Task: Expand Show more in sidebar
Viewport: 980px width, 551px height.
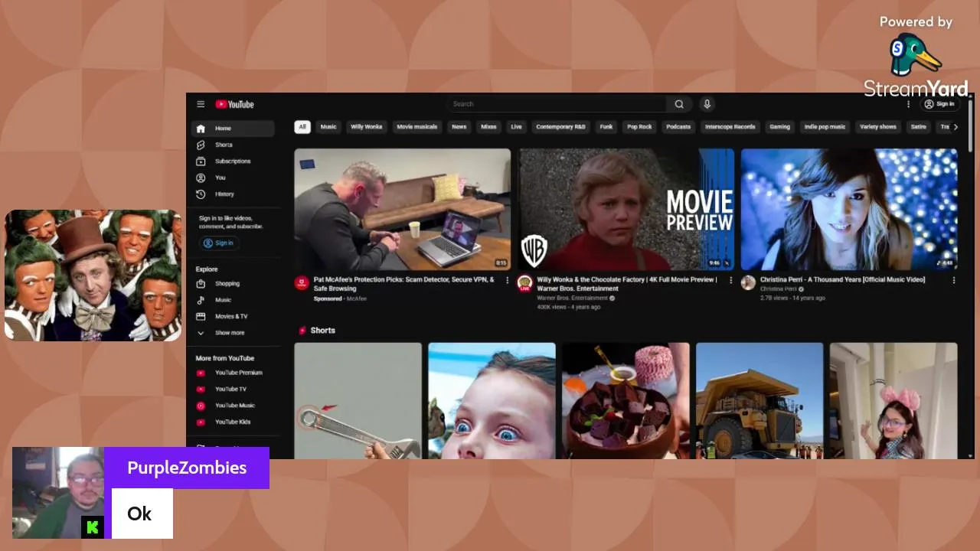Action: [x=231, y=333]
